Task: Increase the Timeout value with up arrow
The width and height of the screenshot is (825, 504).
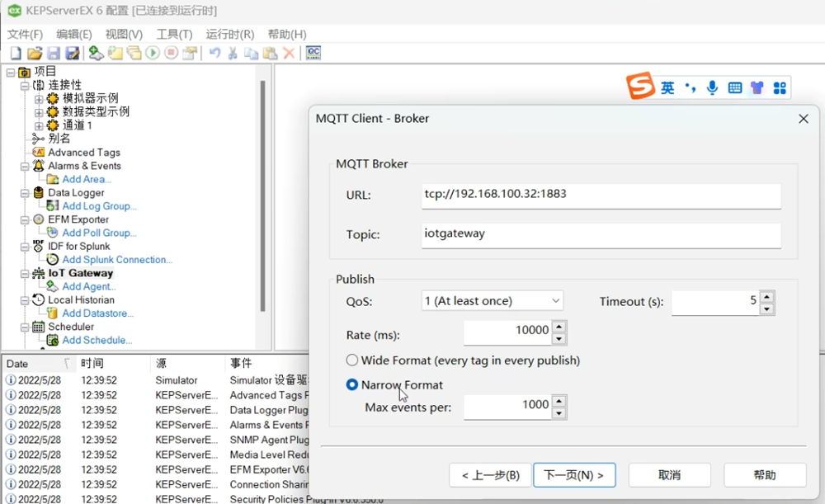Action: 766,297
